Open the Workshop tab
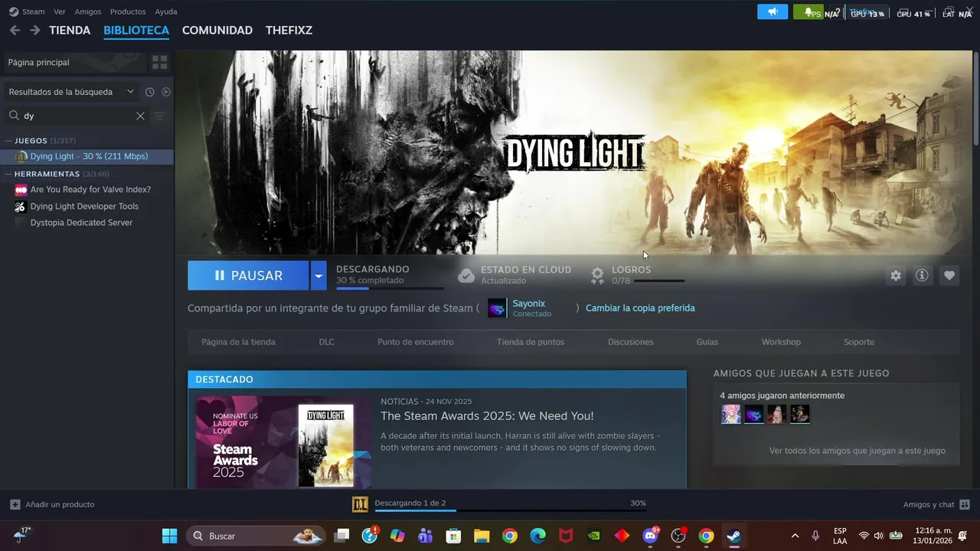 (781, 342)
